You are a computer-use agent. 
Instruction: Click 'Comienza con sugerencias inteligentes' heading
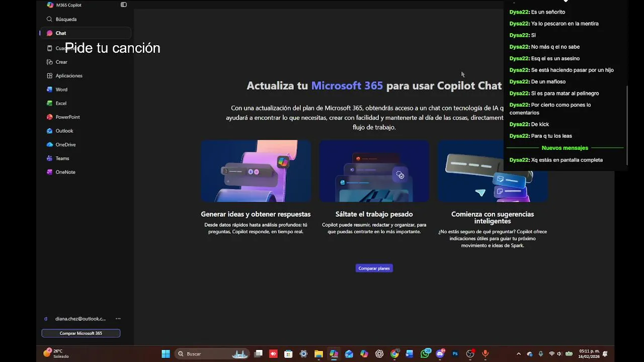click(493, 217)
